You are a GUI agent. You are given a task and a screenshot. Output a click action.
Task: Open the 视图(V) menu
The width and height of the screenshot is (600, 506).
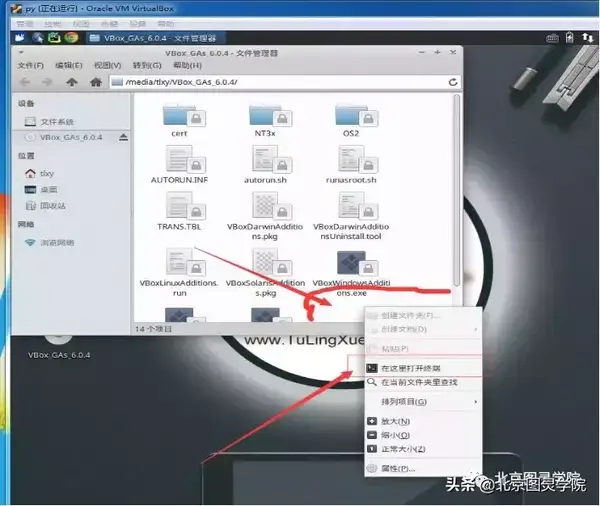[108, 65]
